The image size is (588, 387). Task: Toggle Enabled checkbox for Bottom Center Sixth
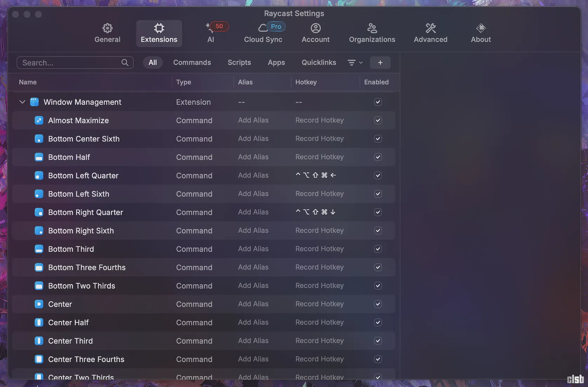[x=378, y=139]
